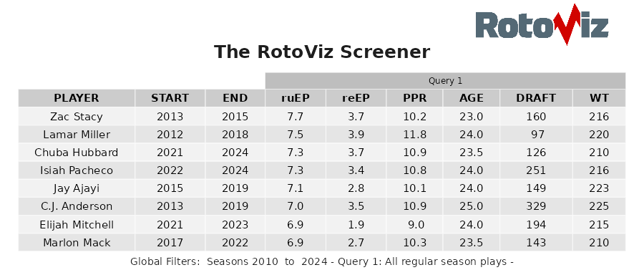
Task: Select the Lamar Miller player name
Action: coord(77,135)
